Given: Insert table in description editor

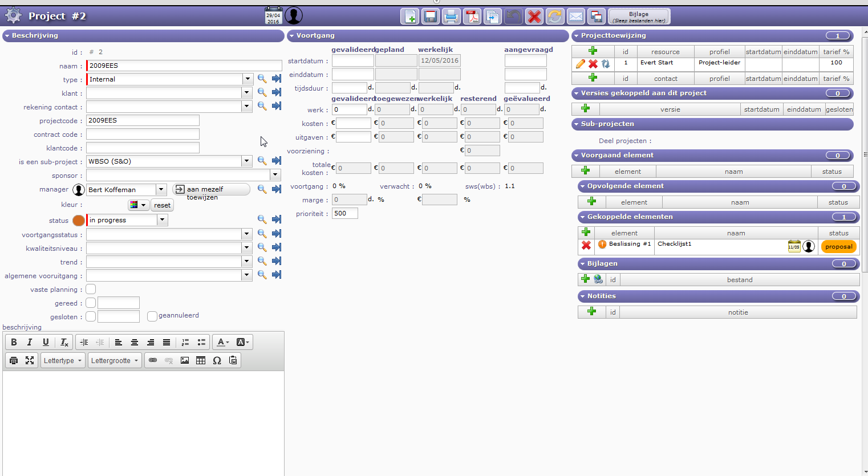Looking at the screenshot, I should tap(201, 360).
